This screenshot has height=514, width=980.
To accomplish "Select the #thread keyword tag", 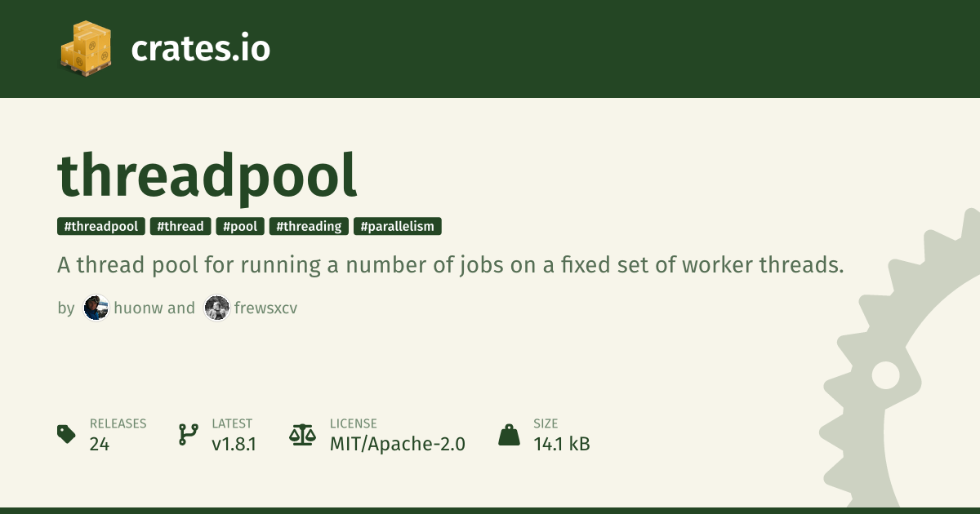I will [180, 227].
